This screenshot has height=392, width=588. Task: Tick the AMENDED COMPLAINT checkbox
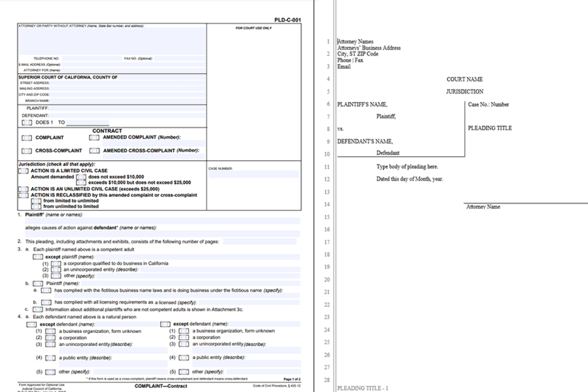94,138
